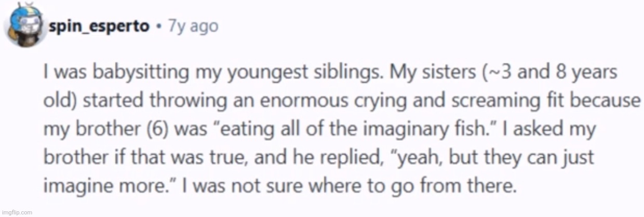Click the dot separator after the username
The height and width of the screenshot is (217, 644).
[x=158, y=27]
